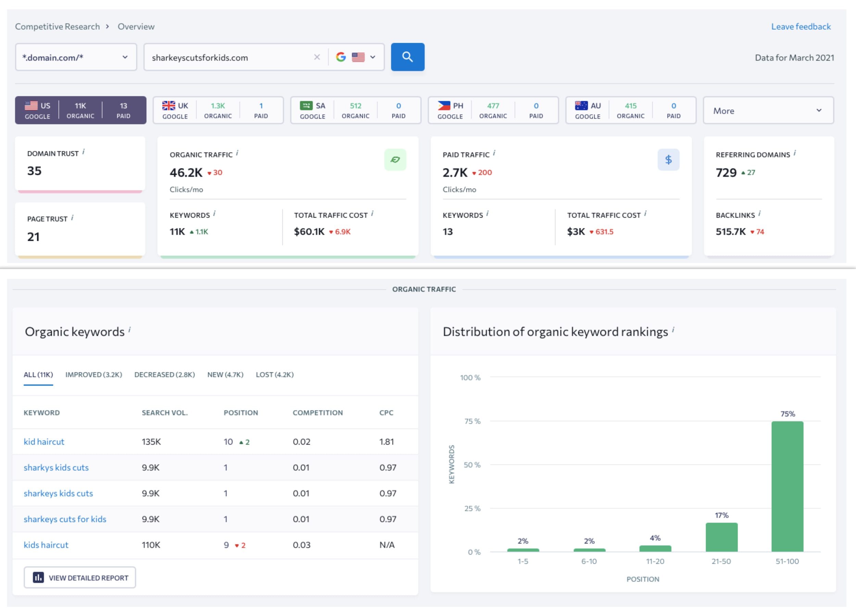
Task: Click the Overview breadcrumb
Action: coord(136,26)
